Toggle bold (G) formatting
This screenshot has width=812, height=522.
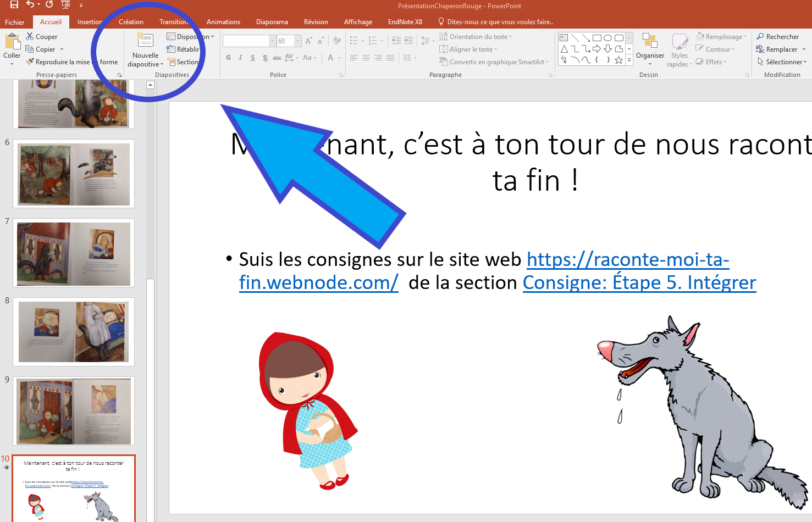point(229,58)
